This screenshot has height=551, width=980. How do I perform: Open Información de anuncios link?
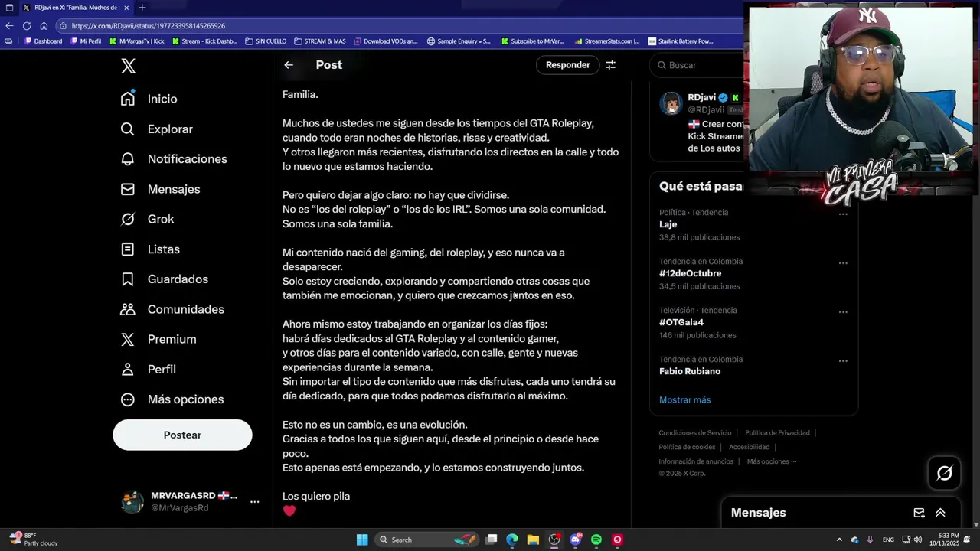click(696, 461)
